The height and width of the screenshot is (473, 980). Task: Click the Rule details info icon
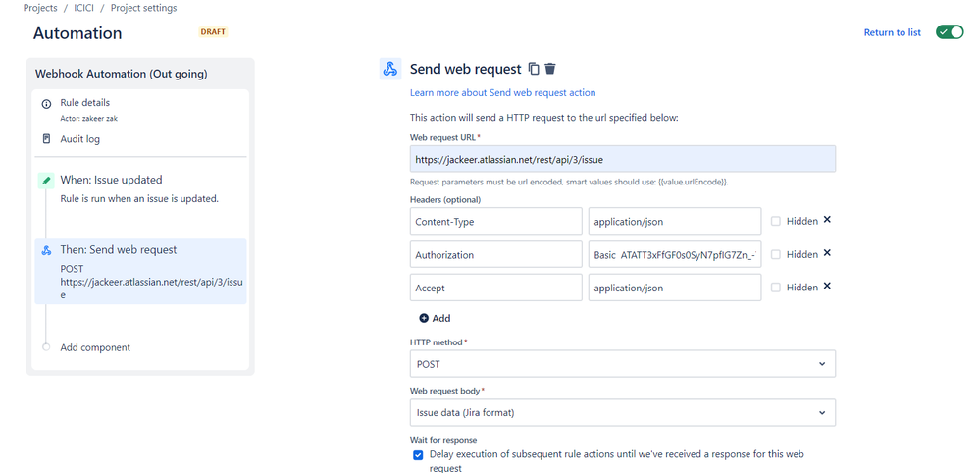coord(46,104)
